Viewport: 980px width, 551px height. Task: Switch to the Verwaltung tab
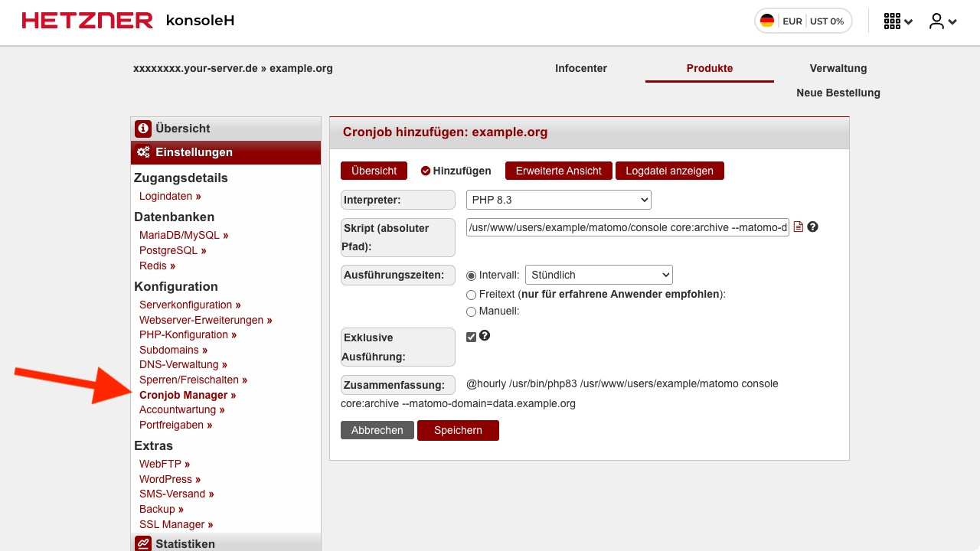[838, 68]
